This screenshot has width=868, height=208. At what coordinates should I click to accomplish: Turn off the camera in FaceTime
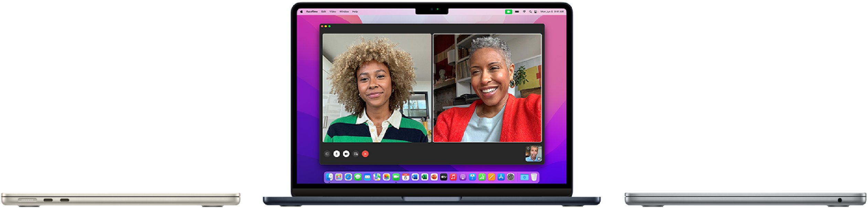[346, 154]
